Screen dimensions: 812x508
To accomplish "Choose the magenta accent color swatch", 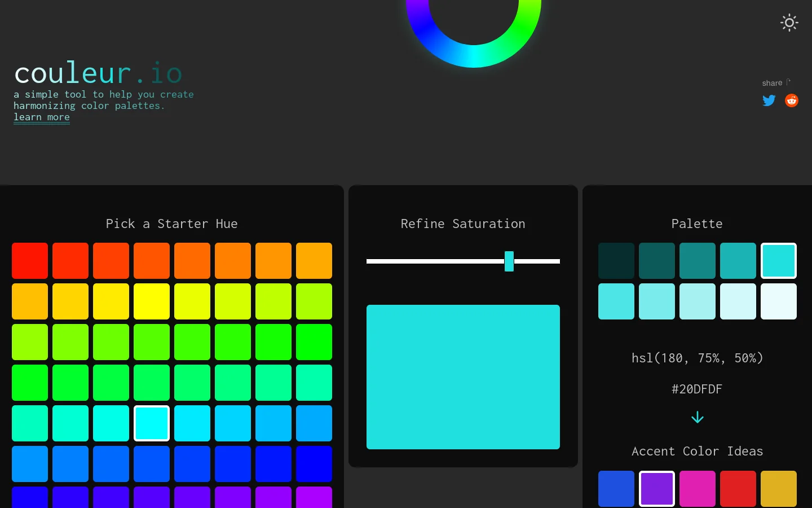I will coord(698,489).
